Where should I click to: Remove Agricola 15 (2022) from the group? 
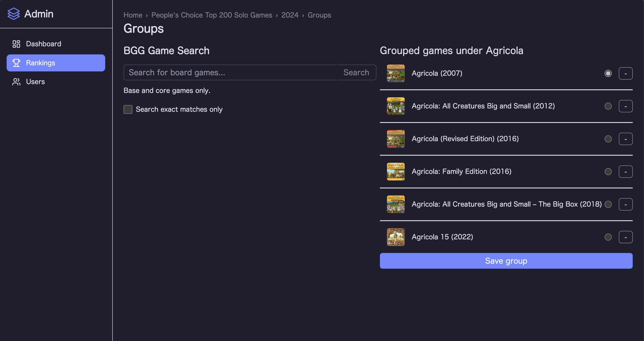pos(625,237)
